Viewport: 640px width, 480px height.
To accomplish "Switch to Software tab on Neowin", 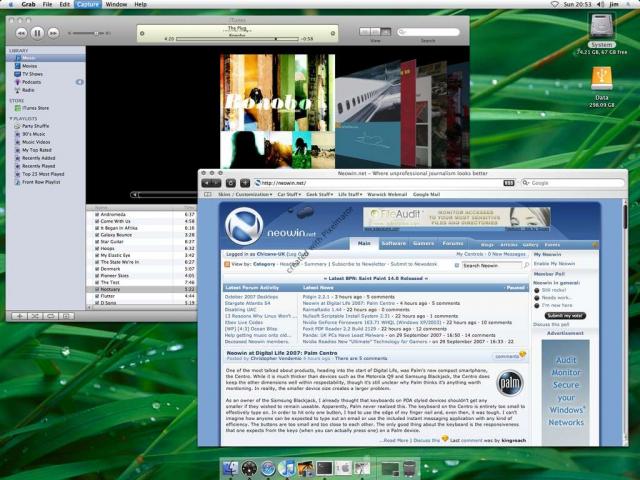I will coord(393,243).
